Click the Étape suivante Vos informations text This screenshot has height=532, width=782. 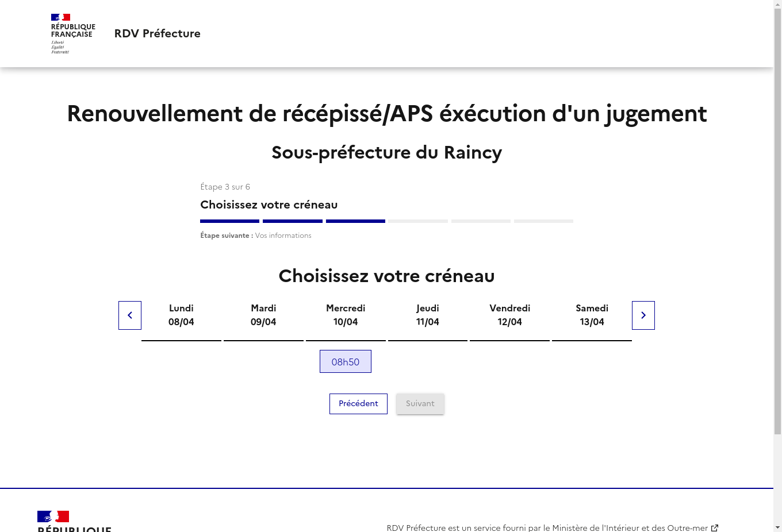coord(256,236)
